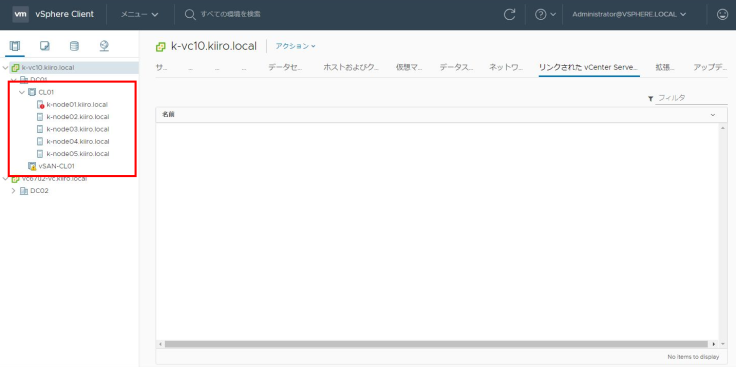
Task: Click the smiley feedback icon
Action: [722, 14]
